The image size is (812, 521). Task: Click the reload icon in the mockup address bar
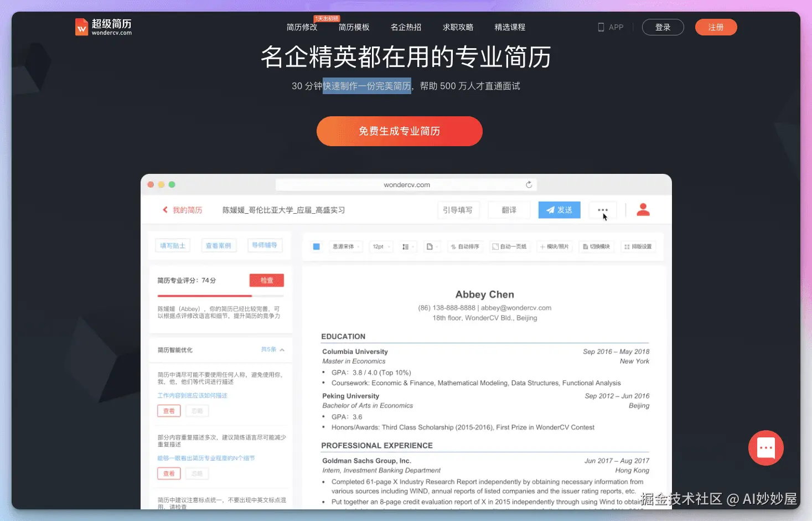click(529, 184)
